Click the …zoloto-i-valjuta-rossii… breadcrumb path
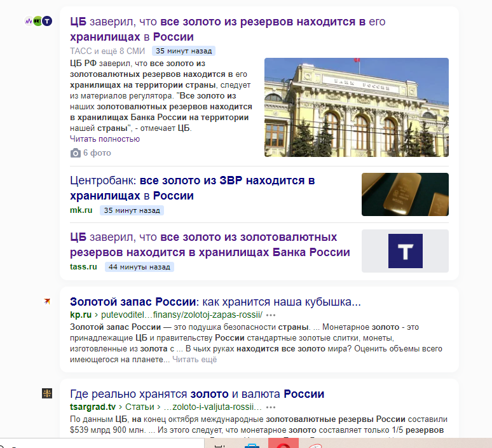The width and height of the screenshot is (492, 448). (x=213, y=407)
